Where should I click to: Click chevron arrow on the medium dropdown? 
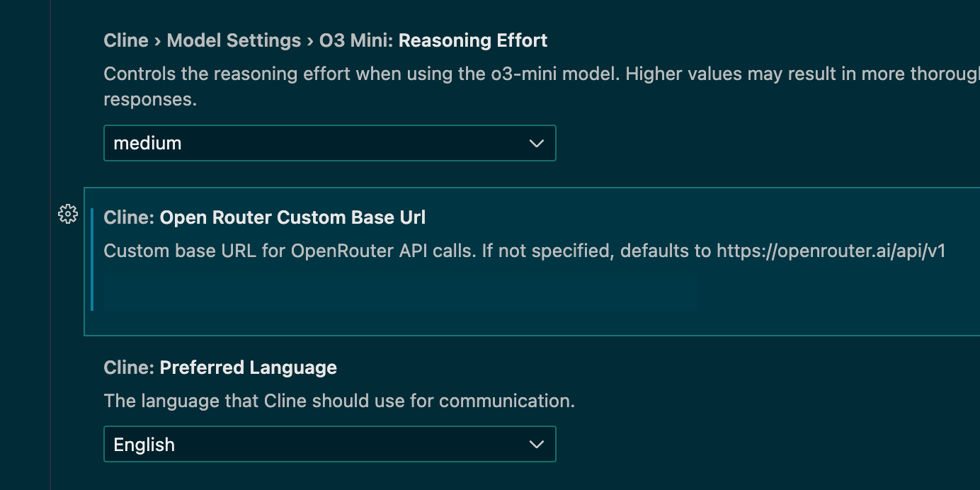[x=536, y=144]
